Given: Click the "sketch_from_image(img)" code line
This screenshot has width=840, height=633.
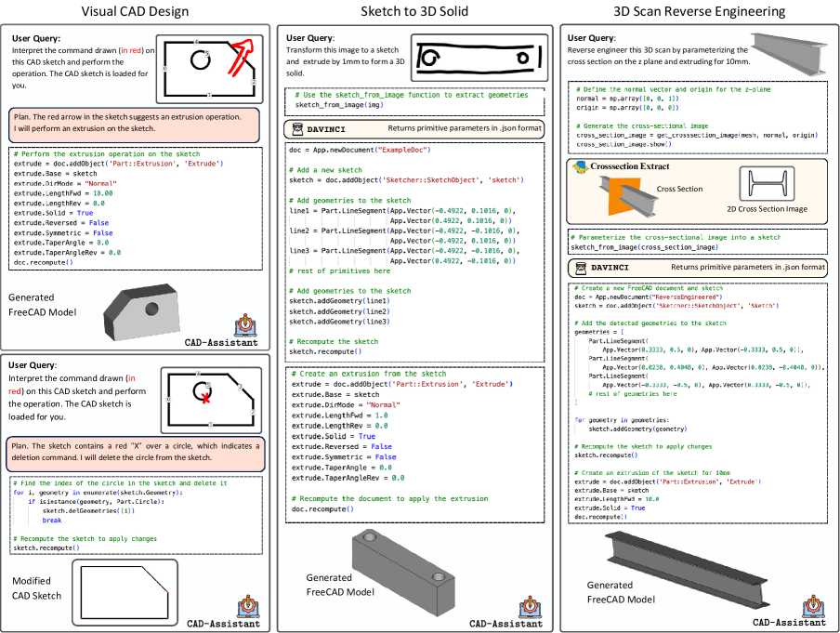Looking at the screenshot, I should [339, 104].
